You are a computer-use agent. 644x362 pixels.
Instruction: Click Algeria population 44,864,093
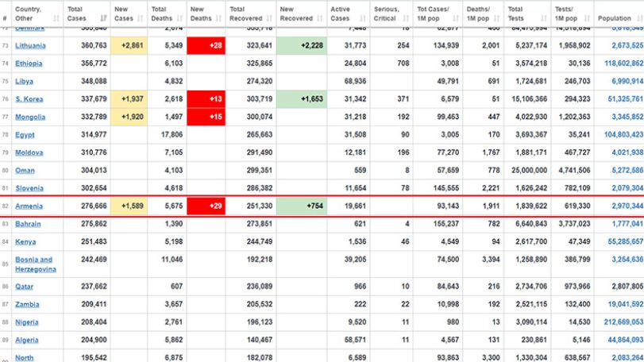pos(626,341)
